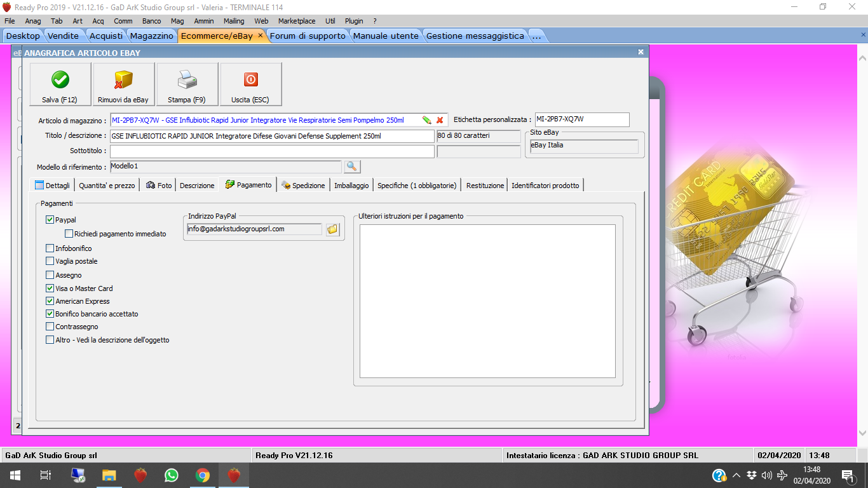Screen dimensions: 868x488
Task: Open the notification center icon
Action: pos(848,475)
